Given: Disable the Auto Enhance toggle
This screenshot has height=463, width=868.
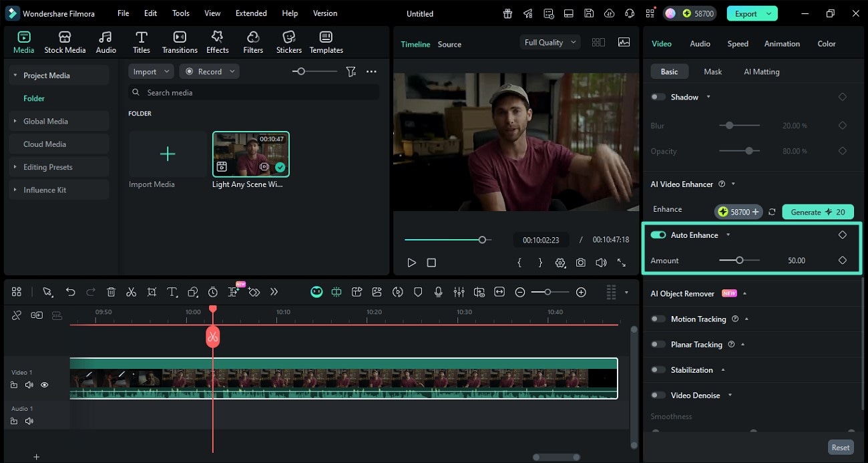Looking at the screenshot, I should click(x=658, y=235).
